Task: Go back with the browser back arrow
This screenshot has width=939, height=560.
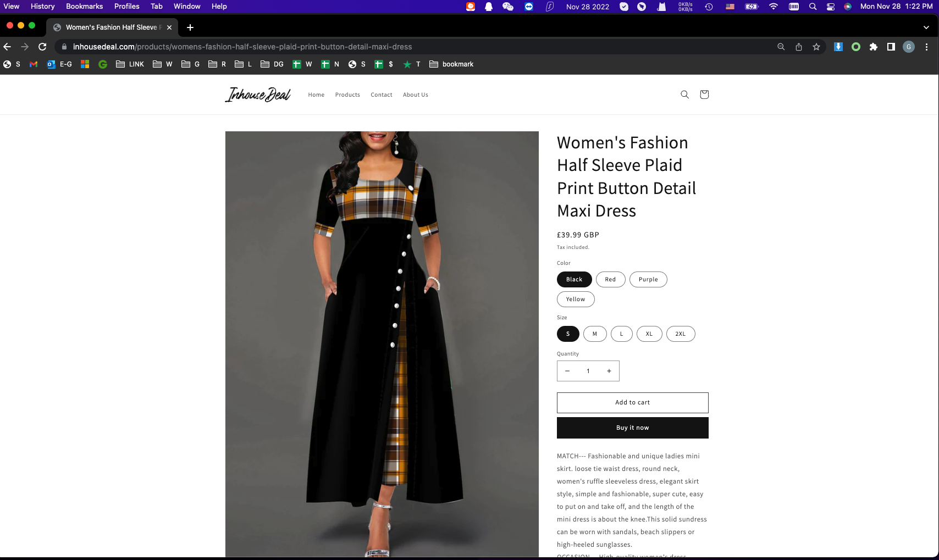Action: [x=7, y=47]
